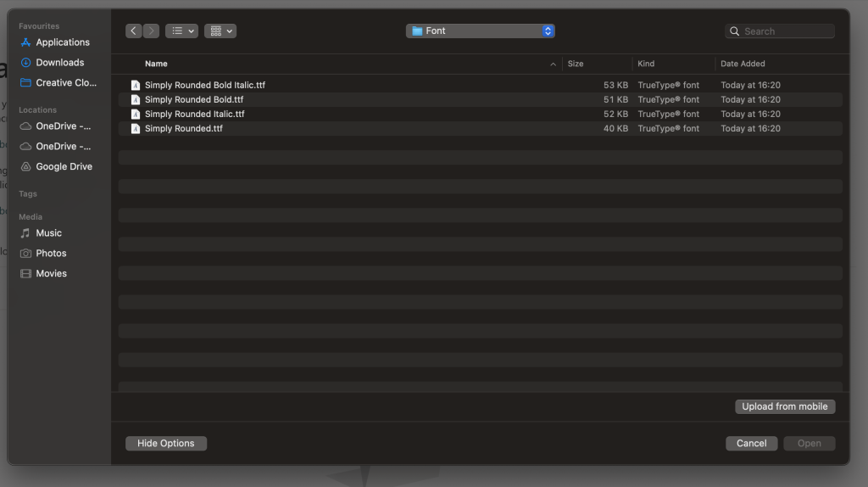Select the first OneDrive location
868x487 pixels.
63,126
